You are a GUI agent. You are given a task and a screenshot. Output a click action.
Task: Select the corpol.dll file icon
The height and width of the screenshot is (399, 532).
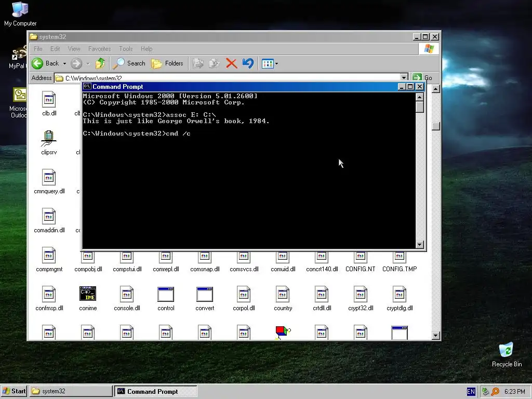[x=244, y=294]
